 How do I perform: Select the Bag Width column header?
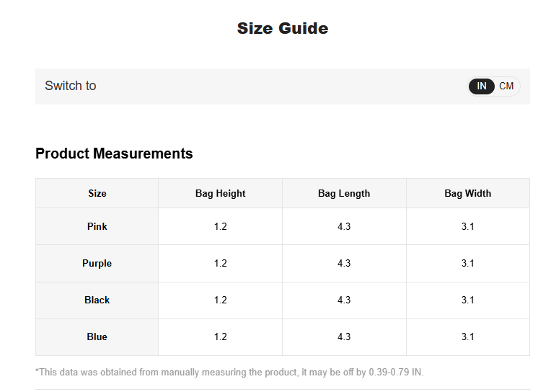[467, 193]
